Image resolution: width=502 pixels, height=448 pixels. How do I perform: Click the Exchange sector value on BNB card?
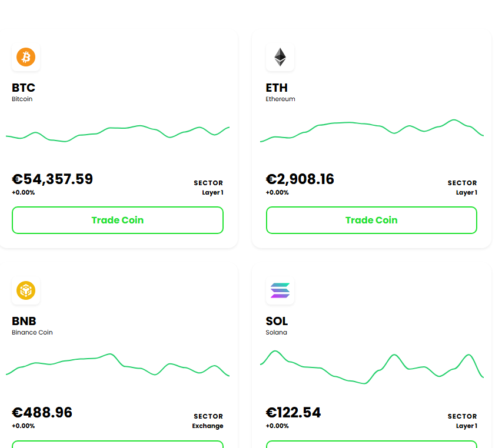(x=208, y=426)
